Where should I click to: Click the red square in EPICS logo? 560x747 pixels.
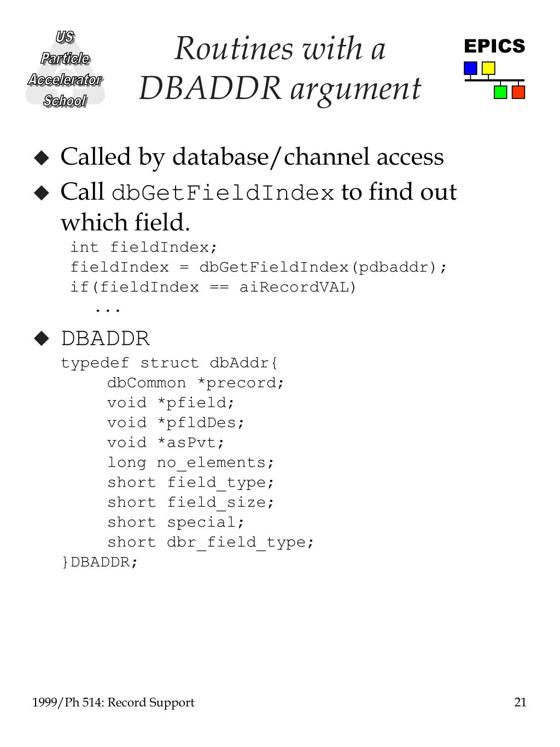click(518, 92)
